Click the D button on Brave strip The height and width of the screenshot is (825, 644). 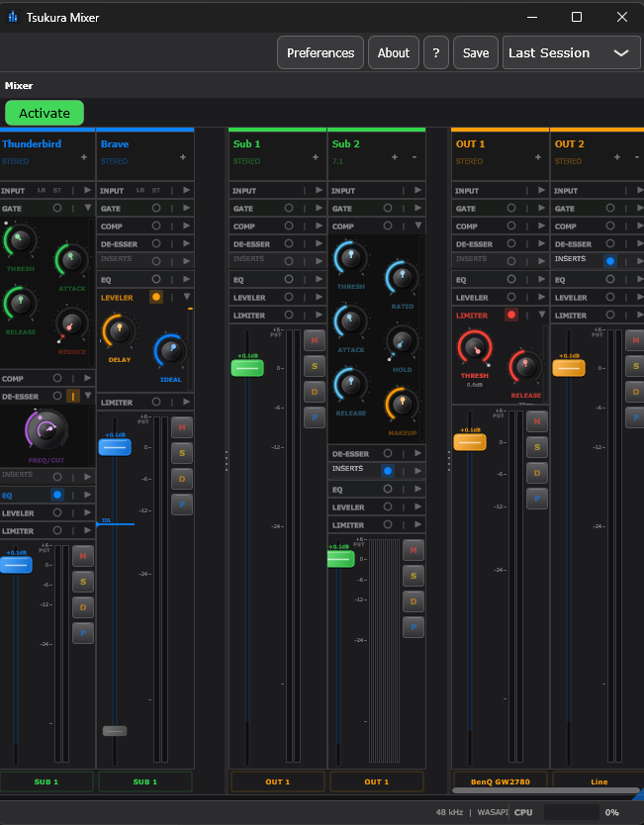[181, 480]
